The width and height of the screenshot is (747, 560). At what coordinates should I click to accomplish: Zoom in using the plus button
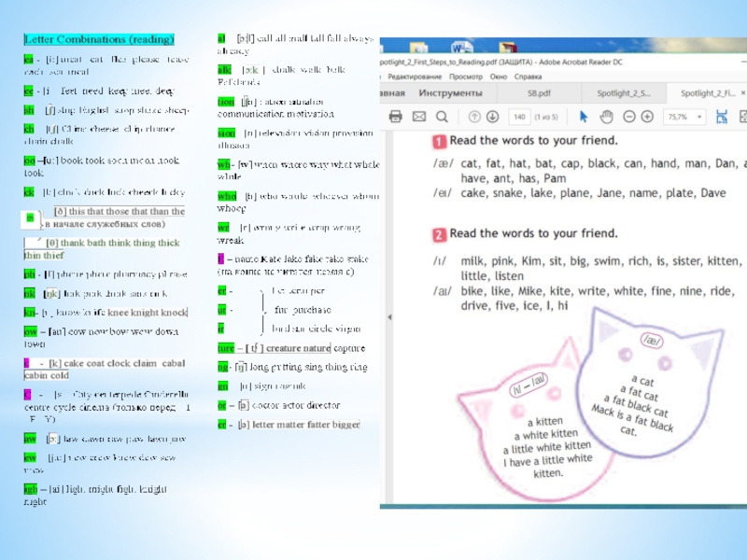[x=647, y=117]
